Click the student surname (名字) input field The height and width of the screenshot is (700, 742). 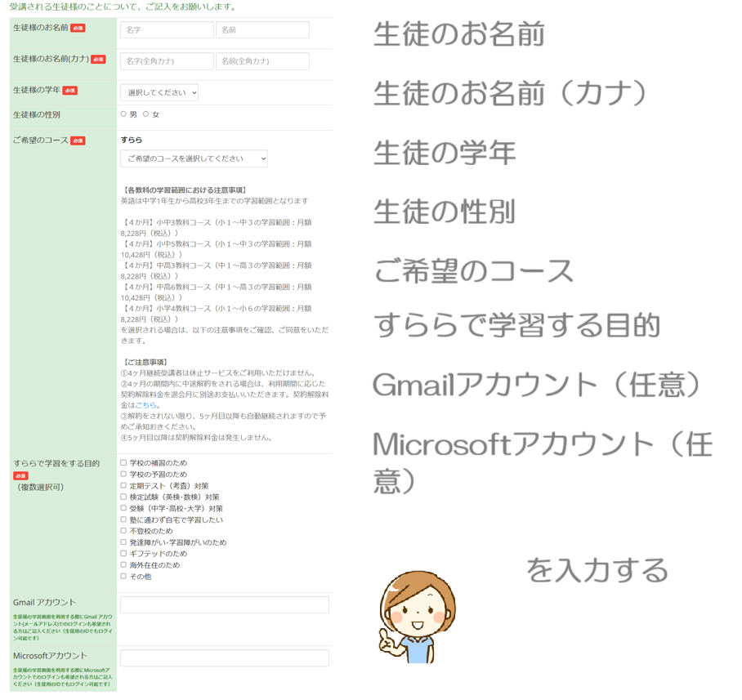click(x=167, y=30)
